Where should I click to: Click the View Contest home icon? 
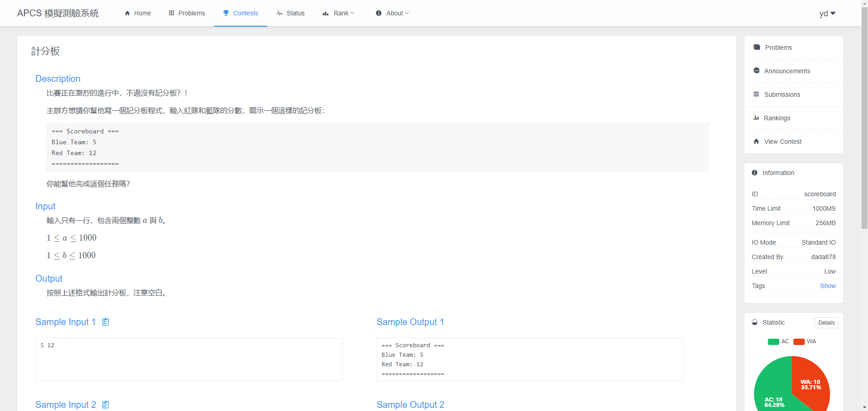[756, 142]
